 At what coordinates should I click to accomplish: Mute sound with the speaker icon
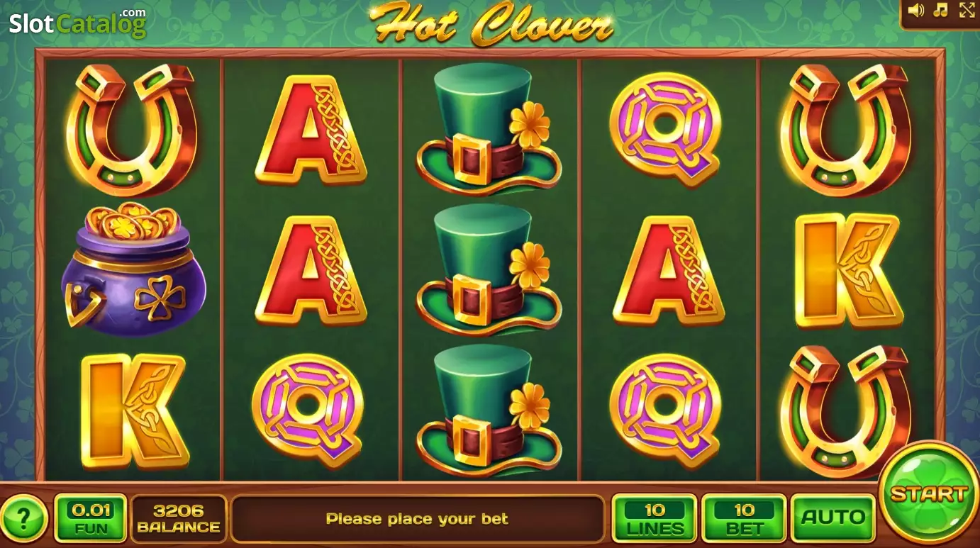pos(917,10)
